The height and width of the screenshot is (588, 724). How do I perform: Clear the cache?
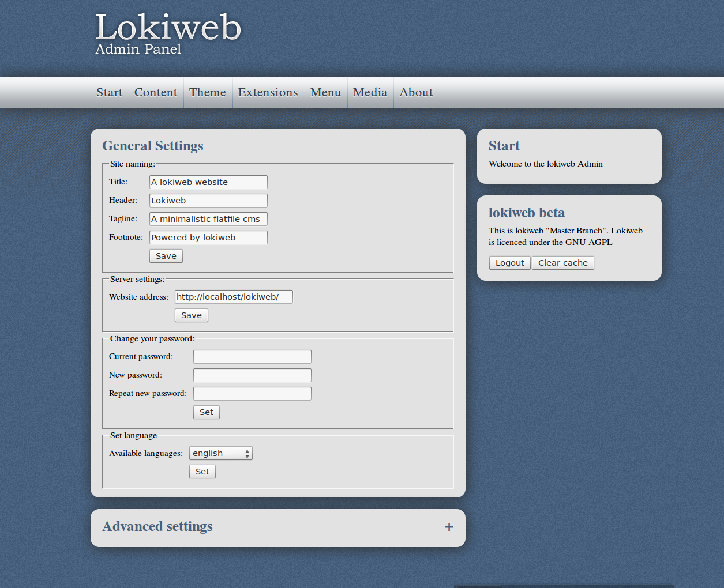pyautogui.click(x=562, y=262)
